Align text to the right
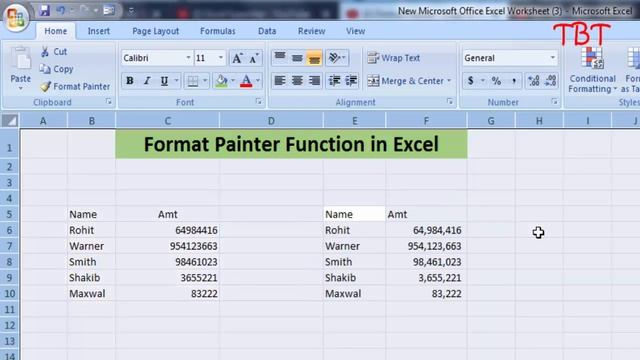This screenshot has height=360, width=640. pyautogui.click(x=314, y=81)
